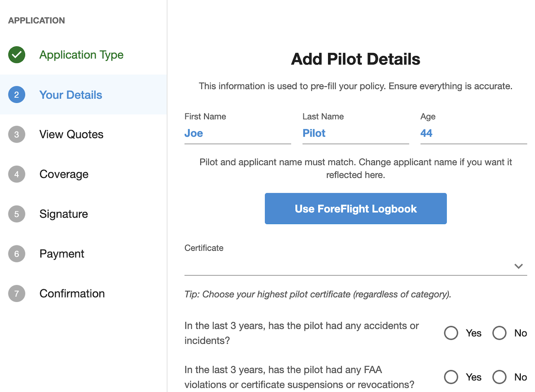
Task: Click the First Name field
Action: [237, 133]
